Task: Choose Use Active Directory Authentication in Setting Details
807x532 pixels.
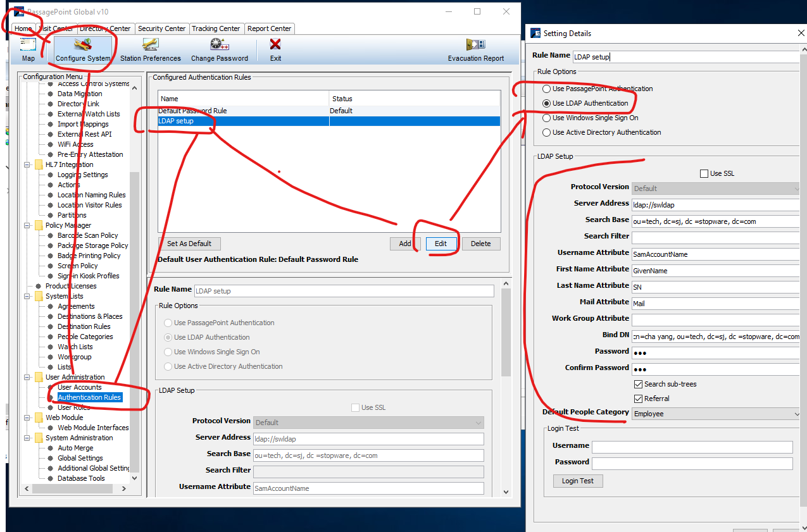Action: tap(547, 132)
